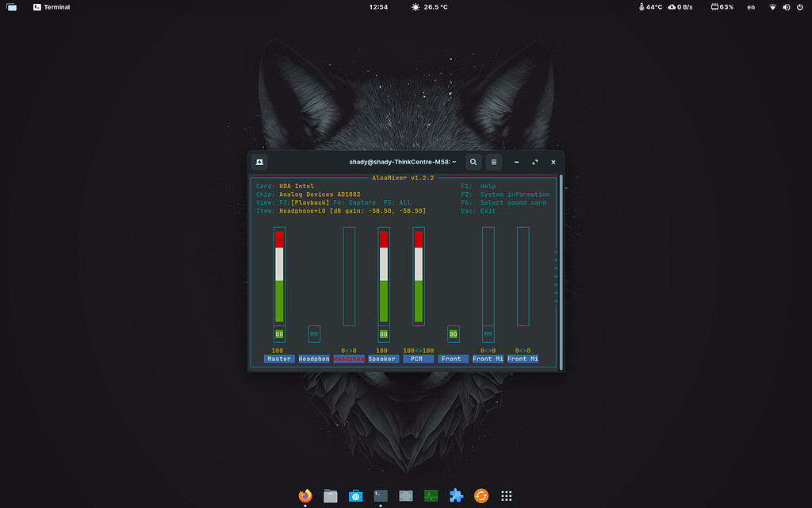Click the terminal search icon
The width and height of the screenshot is (812, 508).
point(473,162)
